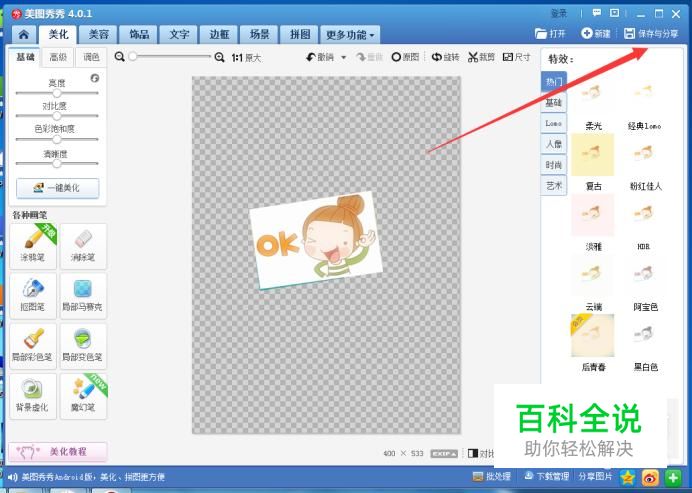Open the 饰品 tab

(139, 34)
